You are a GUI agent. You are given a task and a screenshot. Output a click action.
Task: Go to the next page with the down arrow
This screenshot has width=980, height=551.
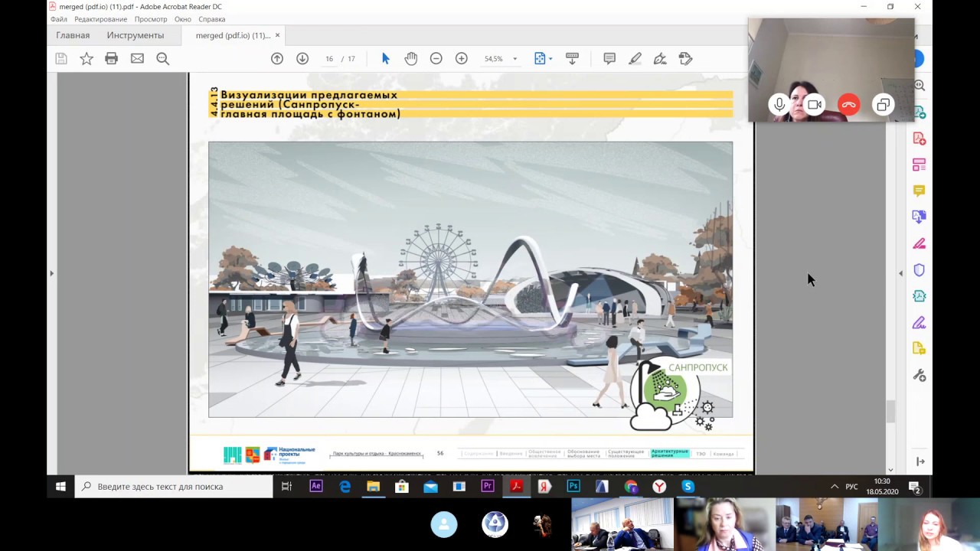302,59
